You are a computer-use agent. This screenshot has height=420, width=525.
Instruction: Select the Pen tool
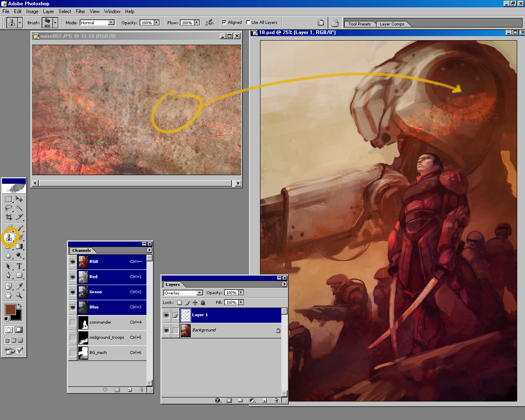[x=9, y=276]
